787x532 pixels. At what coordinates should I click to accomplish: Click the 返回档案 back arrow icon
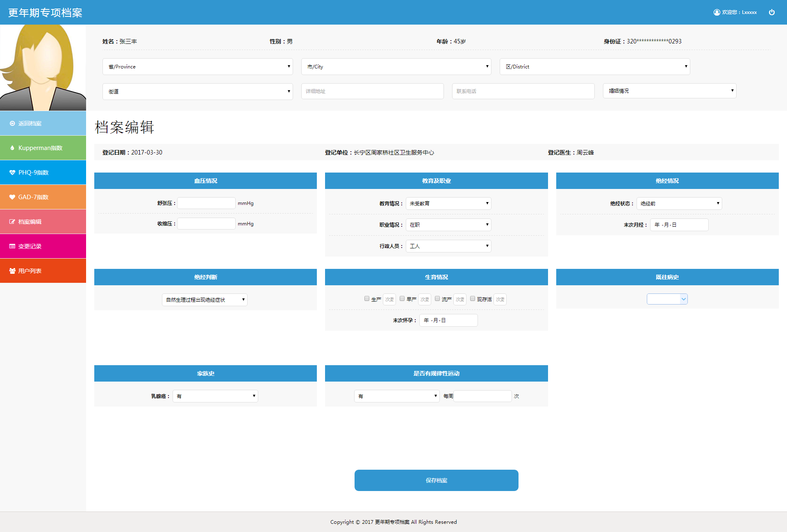click(12, 123)
